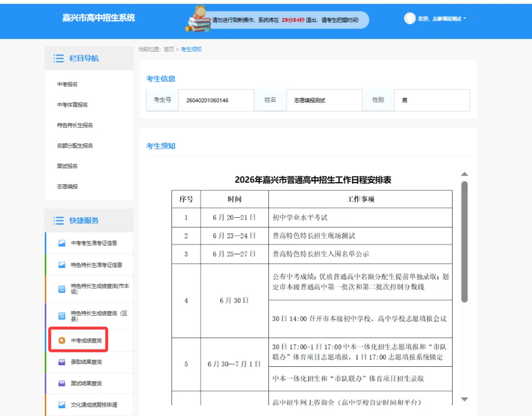Click the schedule vertical scrollbar thumb
The height and width of the screenshot is (416, 532).
point(465,242)
